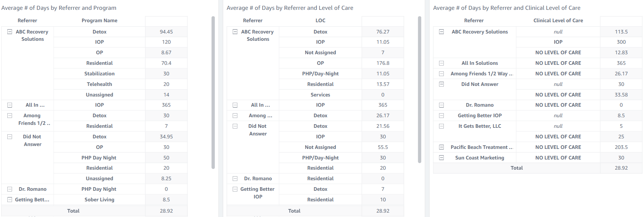Collapse Sun Coast Marketing row
Viewport: 644px width, 217px height.
[441, 158]
